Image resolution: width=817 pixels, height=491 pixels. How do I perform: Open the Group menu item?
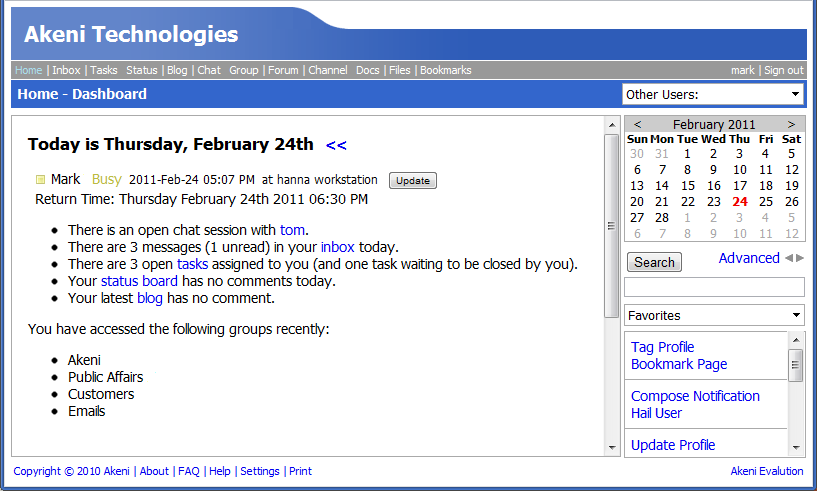[244, 70]
